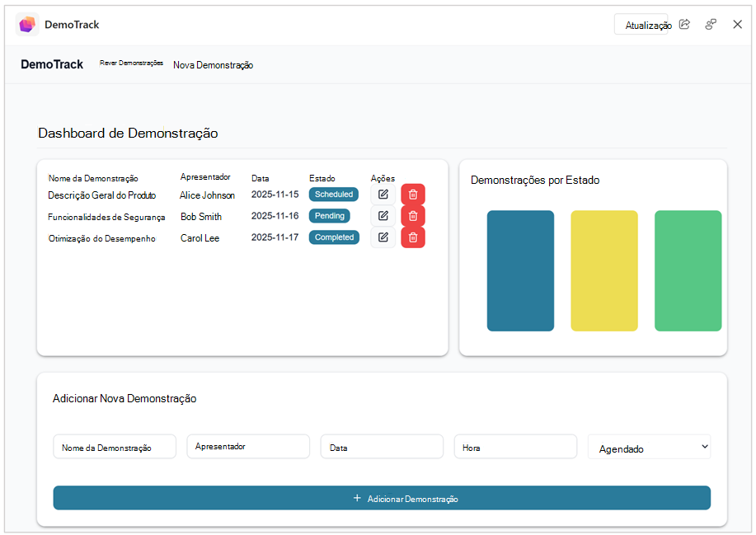The height and width of the screenshot is (535, 756).
Task: Click the Nome da Demonstração column header
Action: [93, 178]
